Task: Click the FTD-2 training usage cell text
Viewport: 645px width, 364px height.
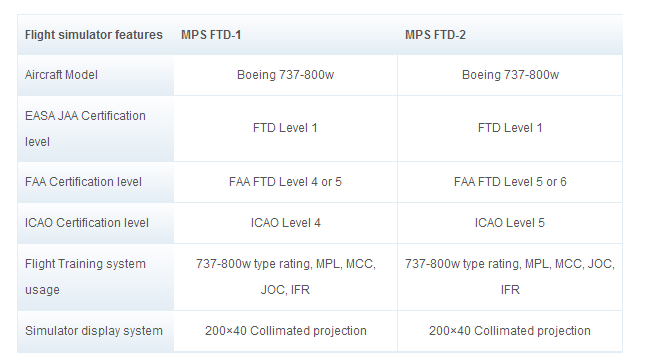Action: 510,277
